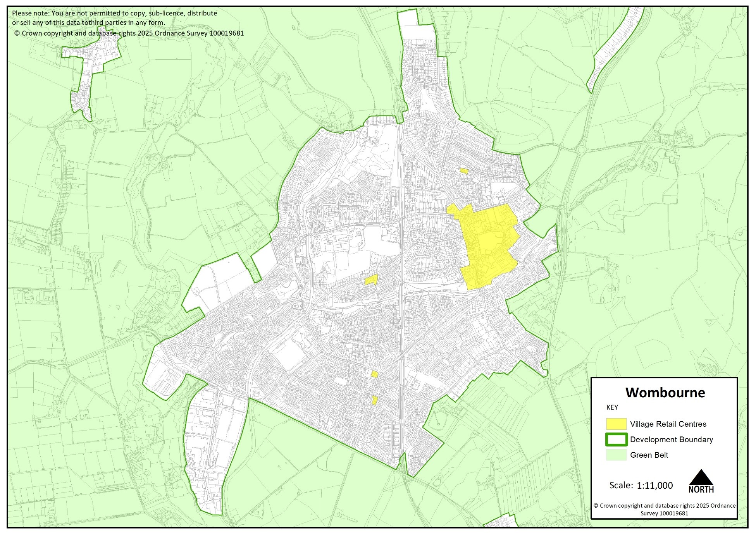Click the Village Retail Centres label

pos(668,424)
